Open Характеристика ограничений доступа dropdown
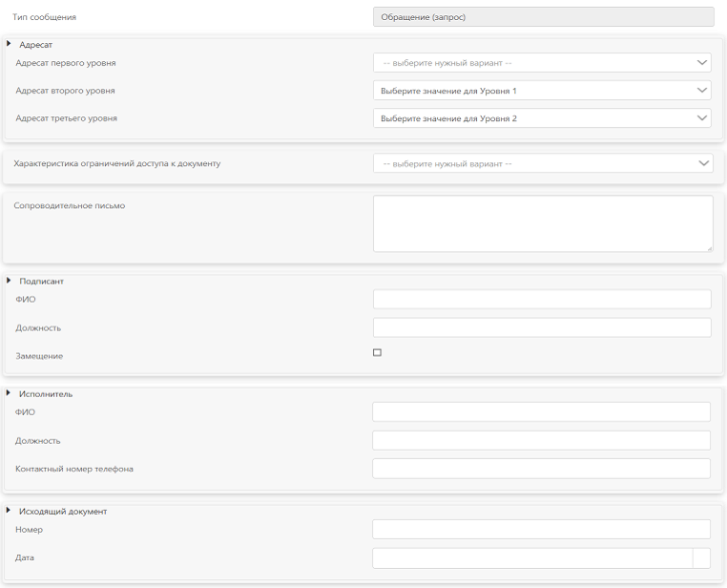 coord(542,163)
